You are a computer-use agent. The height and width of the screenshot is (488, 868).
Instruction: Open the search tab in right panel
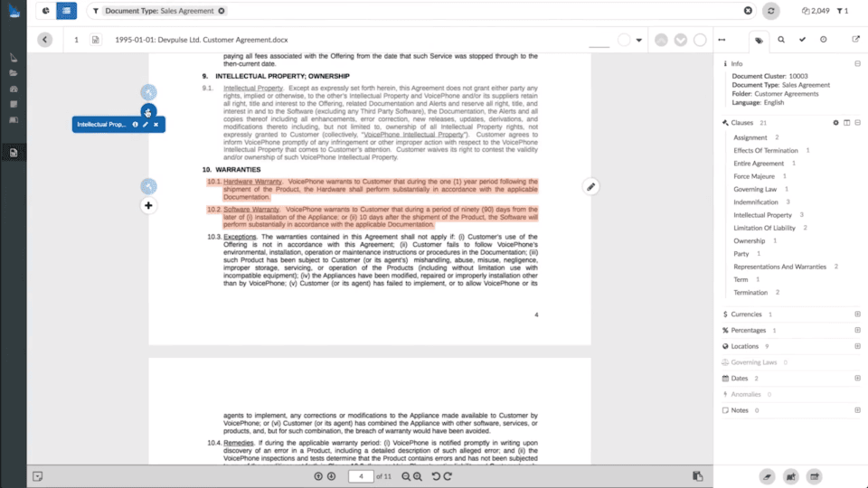coord(781,40)
